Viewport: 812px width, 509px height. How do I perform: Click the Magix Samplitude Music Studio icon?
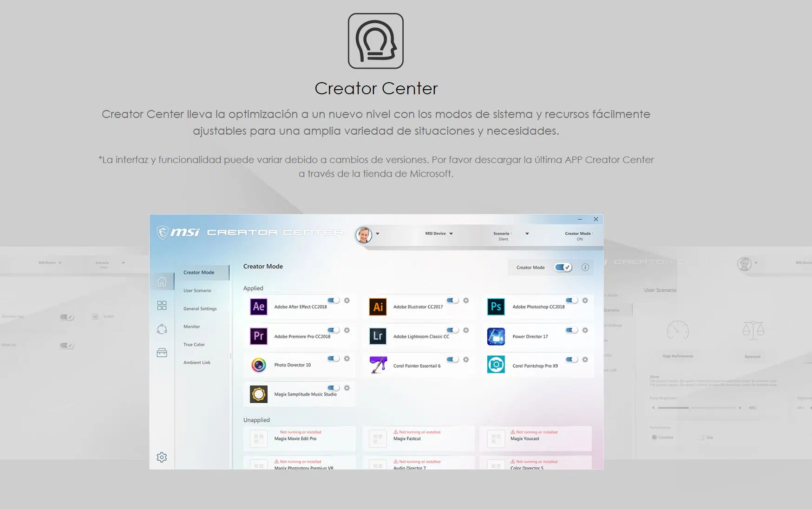pyautogui.click(x=259, y=394)
